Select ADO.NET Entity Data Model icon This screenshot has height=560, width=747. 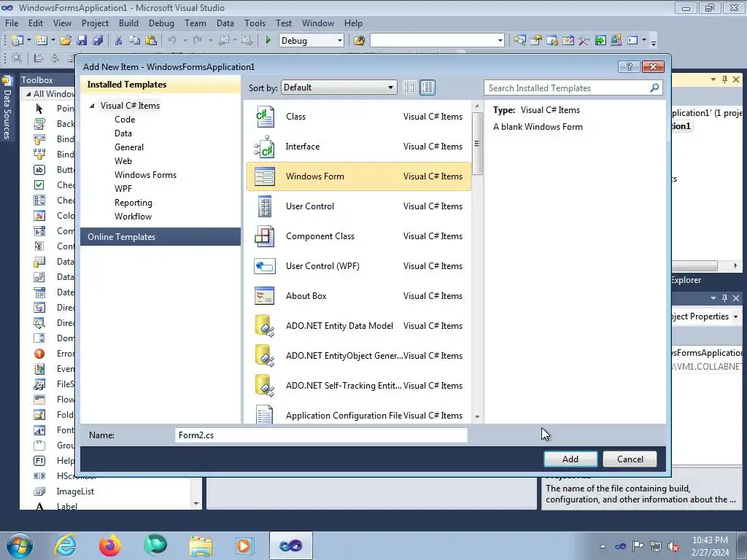pos(264,326)
